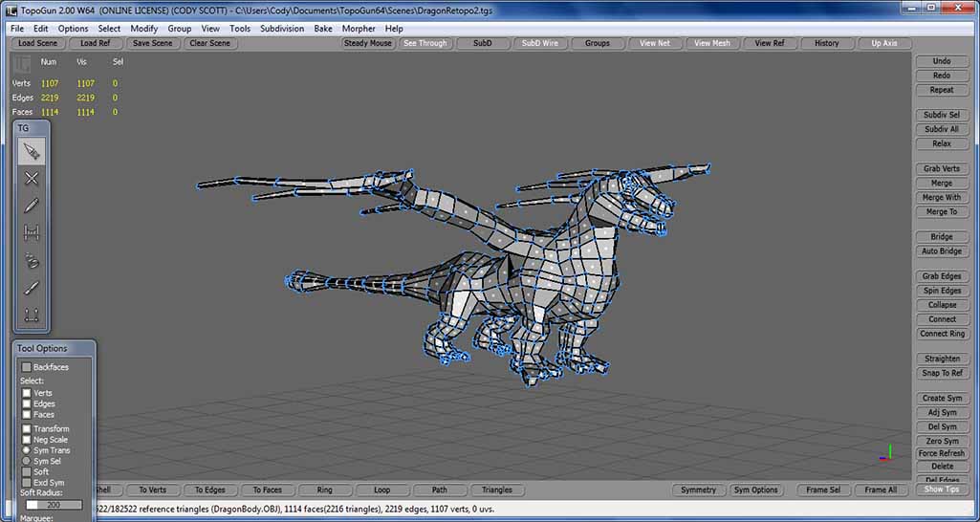Open the File menu

click(x=17, y=29)
